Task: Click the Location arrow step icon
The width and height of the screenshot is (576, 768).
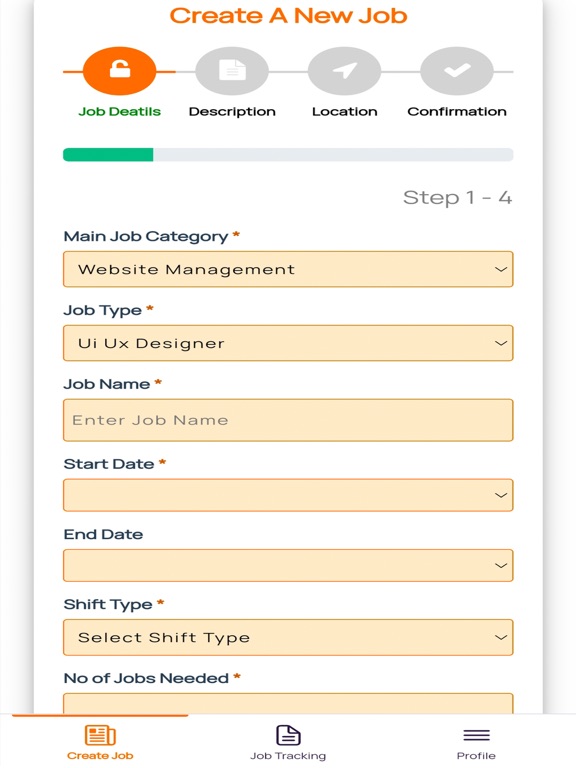Action: point(344,71)
